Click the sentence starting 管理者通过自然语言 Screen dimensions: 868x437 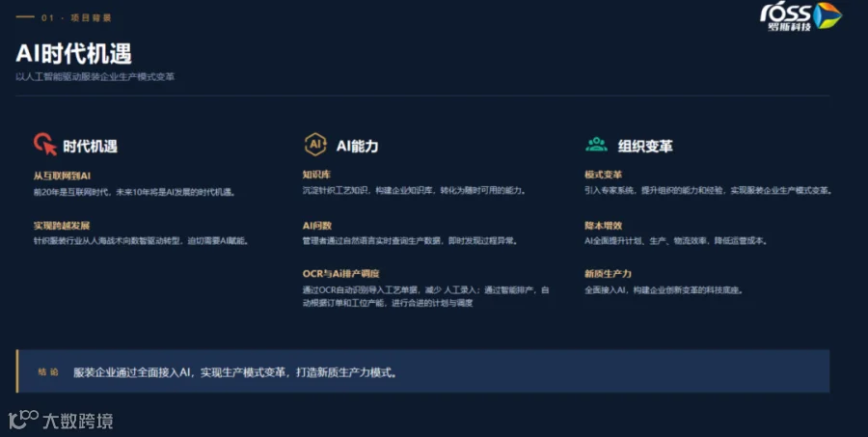pos(410,241)
